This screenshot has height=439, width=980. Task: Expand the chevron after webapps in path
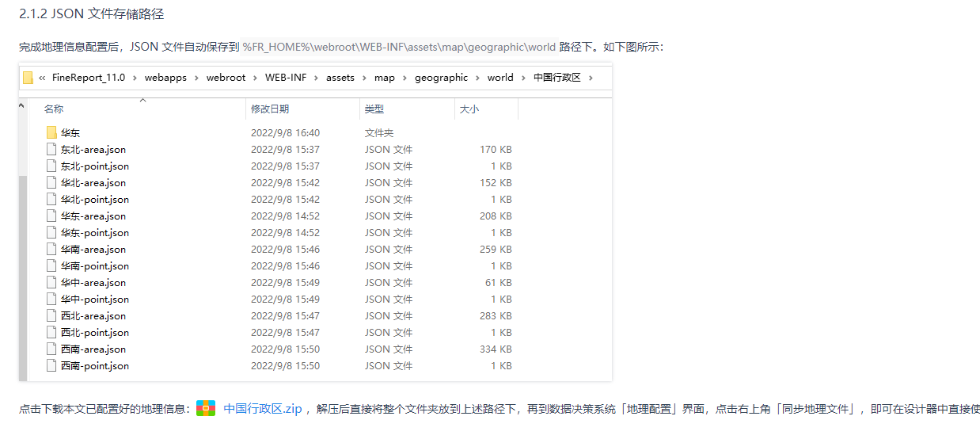[x=197, y=78]
